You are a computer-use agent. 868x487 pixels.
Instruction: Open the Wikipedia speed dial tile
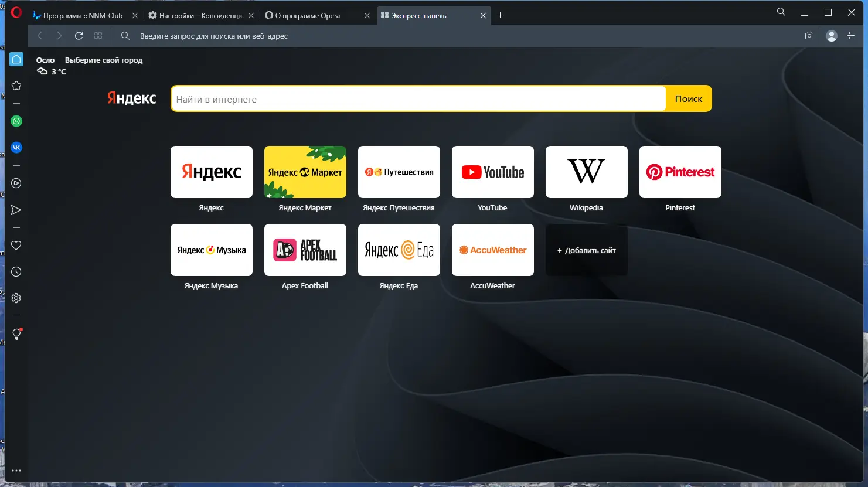[x=587, y=172]
